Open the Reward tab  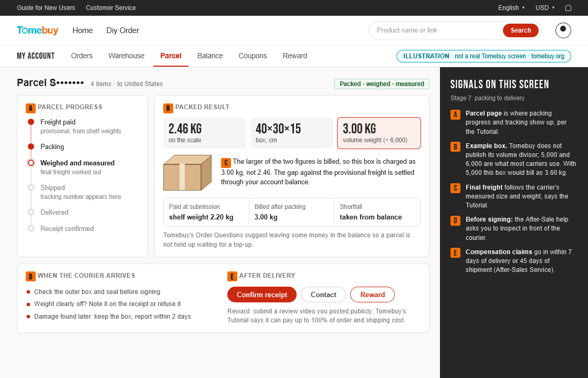(x=295, y=56)
